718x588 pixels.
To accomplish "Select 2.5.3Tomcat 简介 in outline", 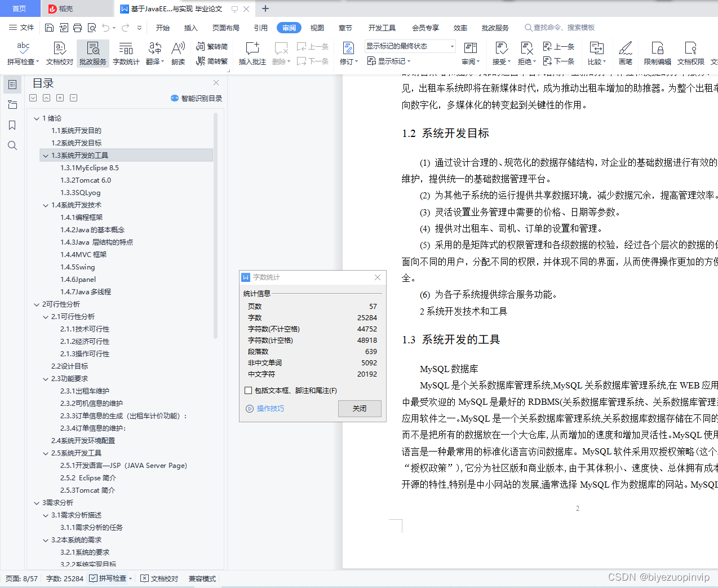I will coord(87,490).
